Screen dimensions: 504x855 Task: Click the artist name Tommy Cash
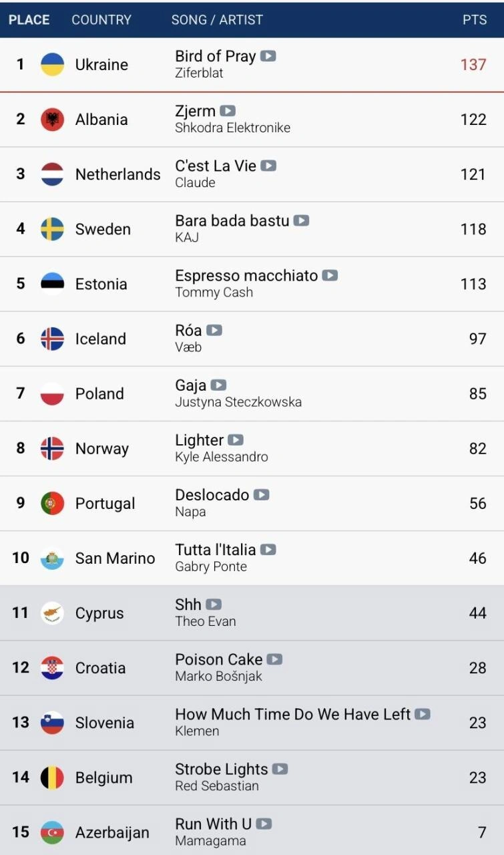point(214,293)
